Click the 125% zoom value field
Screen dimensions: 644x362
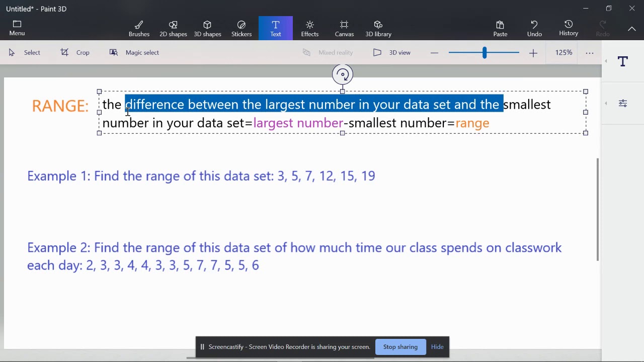(x=563, y=52)
